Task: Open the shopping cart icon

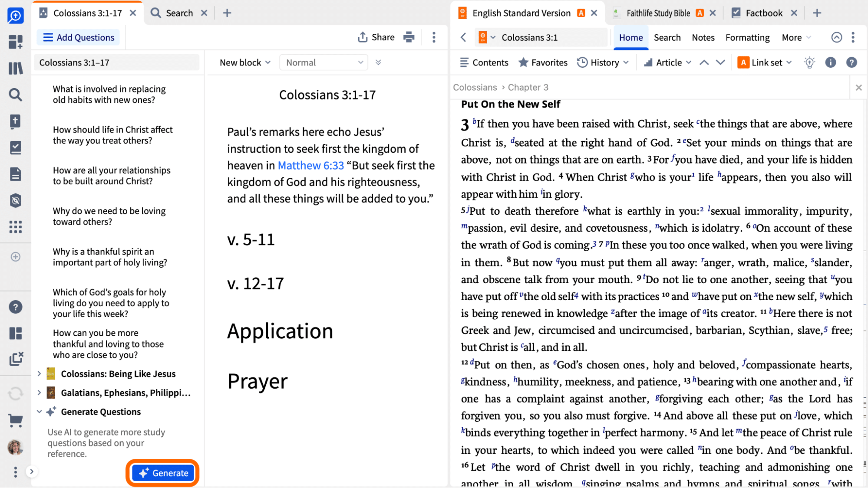Action: click(15, 420)
